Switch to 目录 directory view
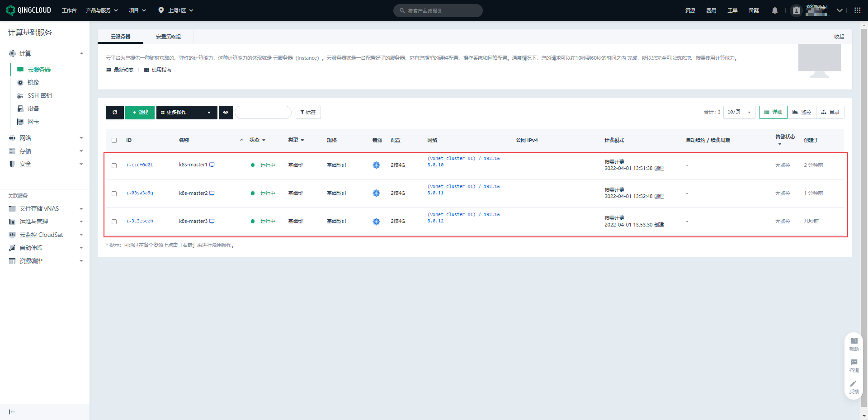The width and height of the screenshot is (868, 420). tap(830, 113)
